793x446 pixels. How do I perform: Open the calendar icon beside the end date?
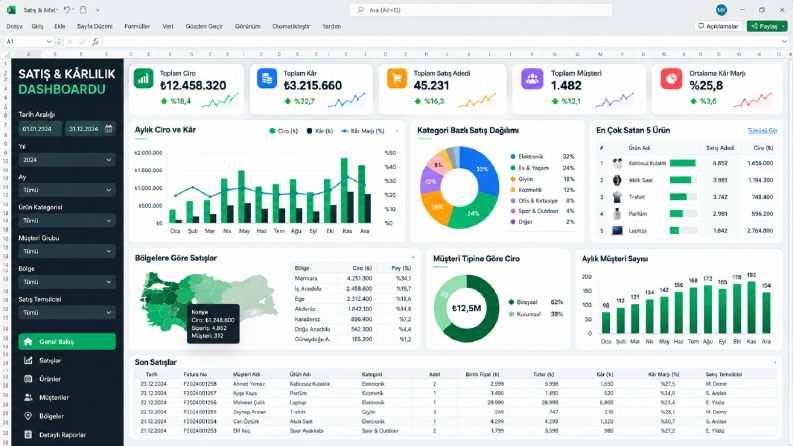108,129
